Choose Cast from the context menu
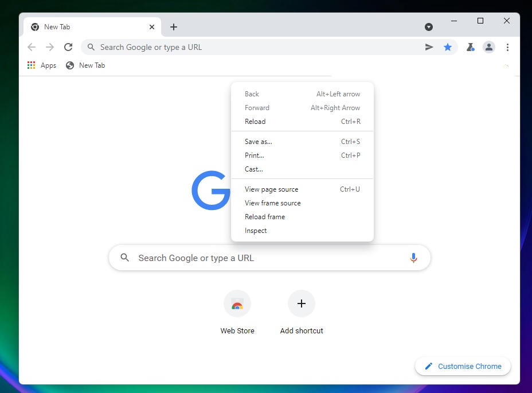 (x=253, y=169)
